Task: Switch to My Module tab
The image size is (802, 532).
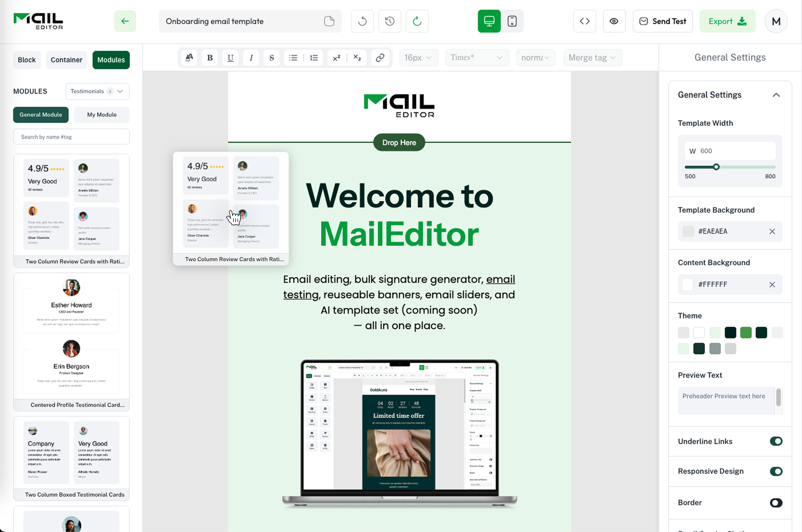Action: coord(102,115)
